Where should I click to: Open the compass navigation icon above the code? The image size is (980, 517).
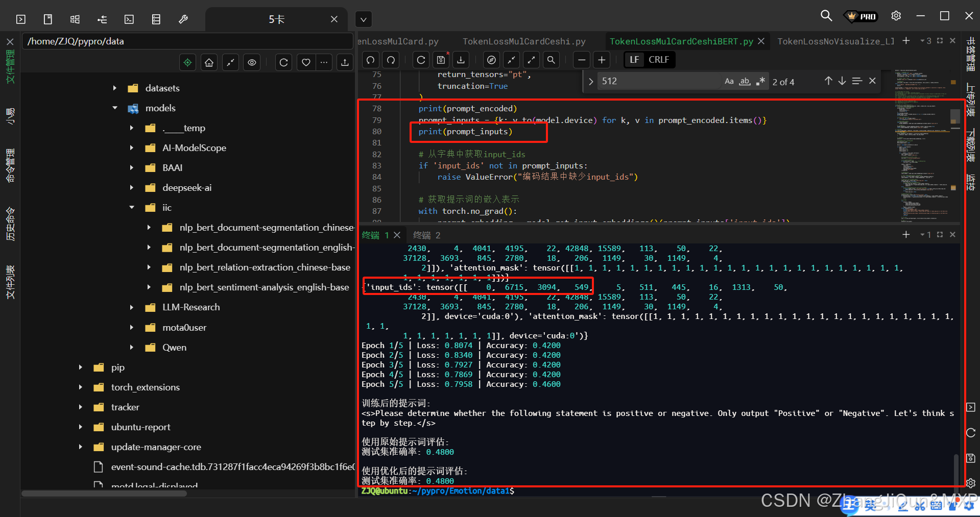coord(491,60)
